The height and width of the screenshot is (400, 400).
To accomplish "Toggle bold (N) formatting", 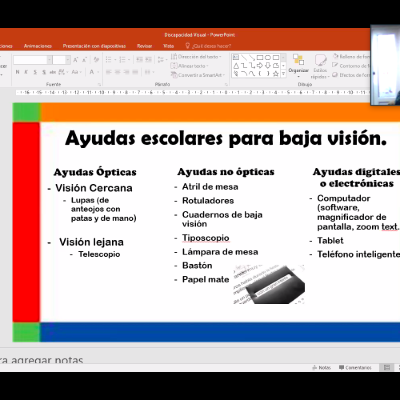I will click(17, 72).
